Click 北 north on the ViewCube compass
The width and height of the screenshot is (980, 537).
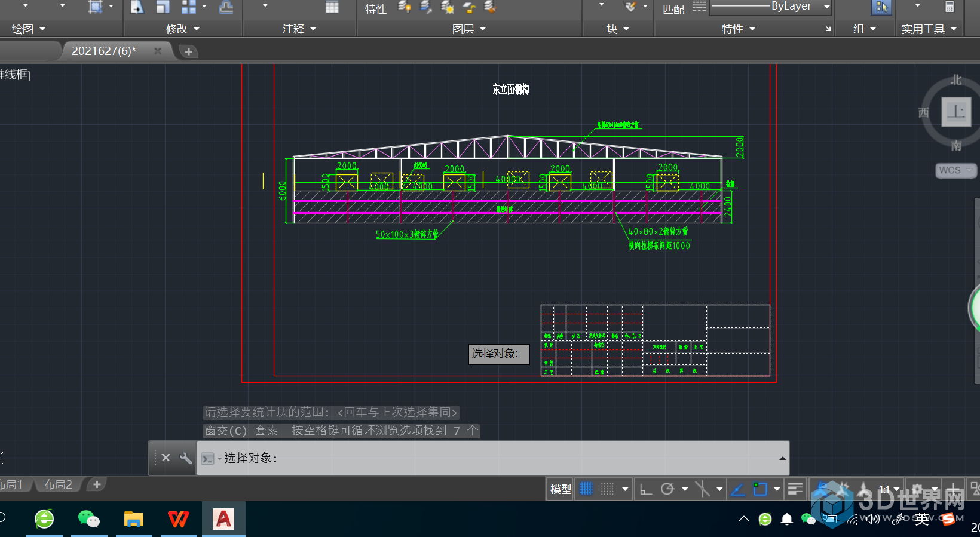point(956,80)
